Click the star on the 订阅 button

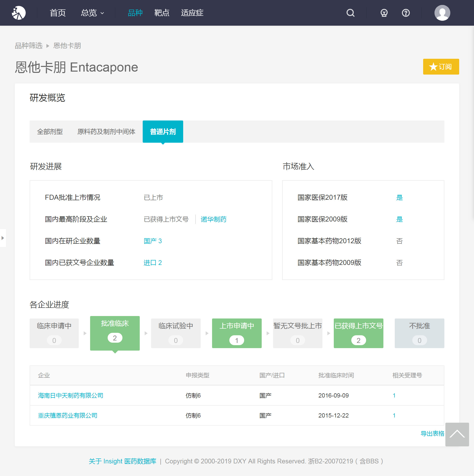point(433,67)
